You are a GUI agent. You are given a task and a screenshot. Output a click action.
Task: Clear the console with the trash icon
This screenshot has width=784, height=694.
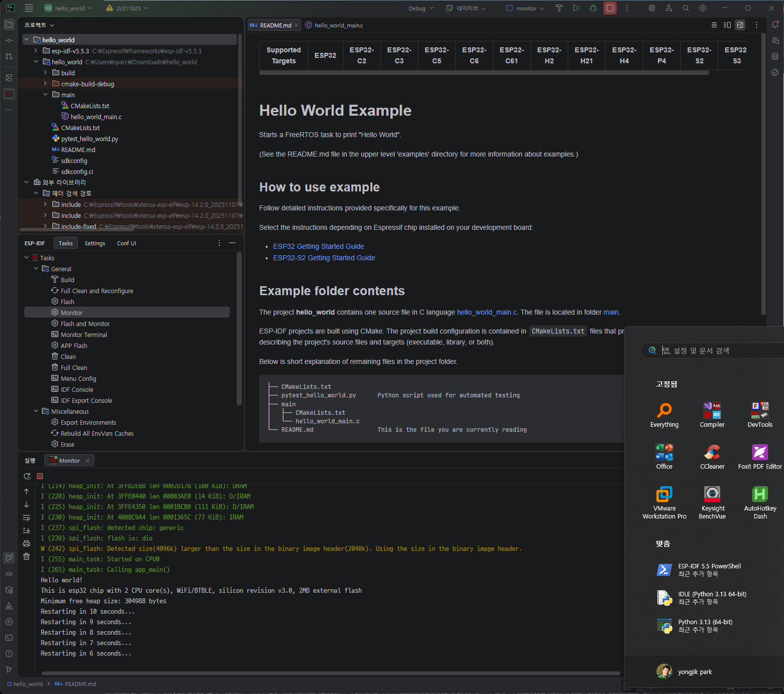(26, 556)
